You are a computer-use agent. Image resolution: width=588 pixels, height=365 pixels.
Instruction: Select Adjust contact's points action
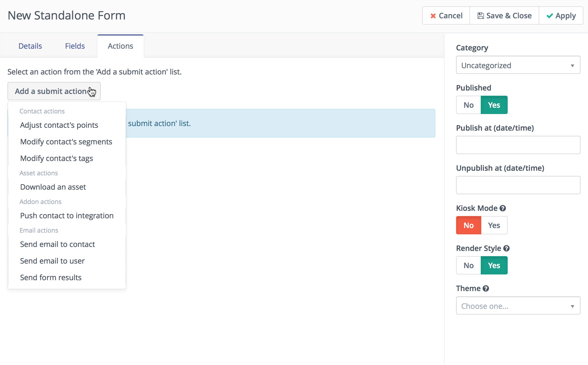[x=59, y=125]
